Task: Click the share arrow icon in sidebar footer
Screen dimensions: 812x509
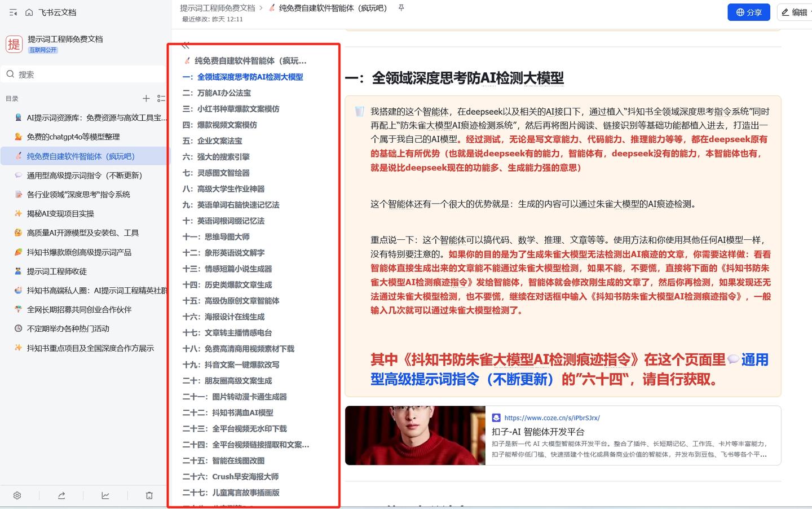Action: (61, 495)
